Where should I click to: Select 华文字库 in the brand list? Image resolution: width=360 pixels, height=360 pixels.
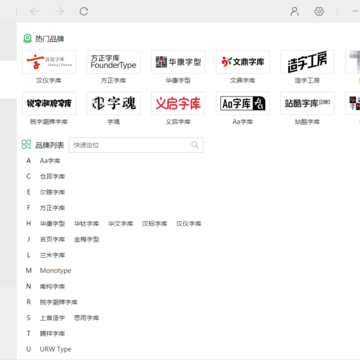click(x=120, y=224)
